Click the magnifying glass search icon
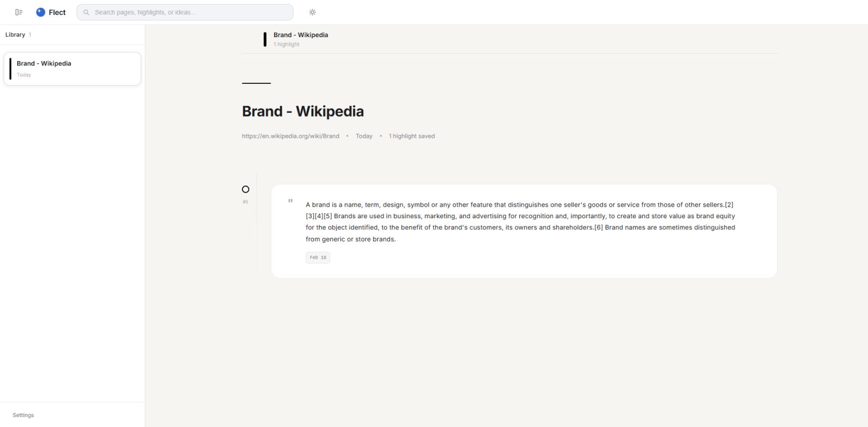The width and height of the screenshot is (868, 427). point(87,12)
